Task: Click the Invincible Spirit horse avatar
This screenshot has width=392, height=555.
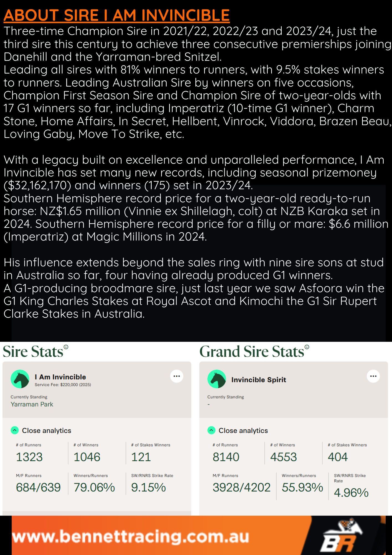Action: click(217, 379)
